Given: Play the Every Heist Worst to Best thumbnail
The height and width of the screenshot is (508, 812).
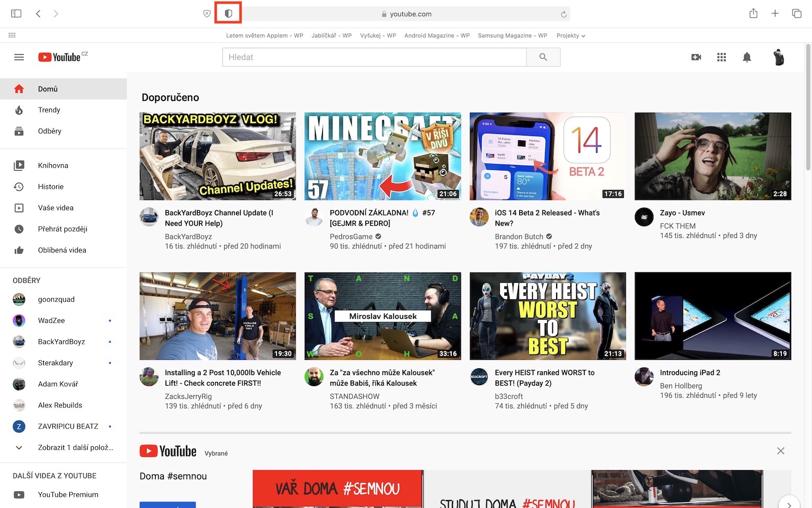Looking at the screenshot, I should pyautogui.click(x=548, y=316).
